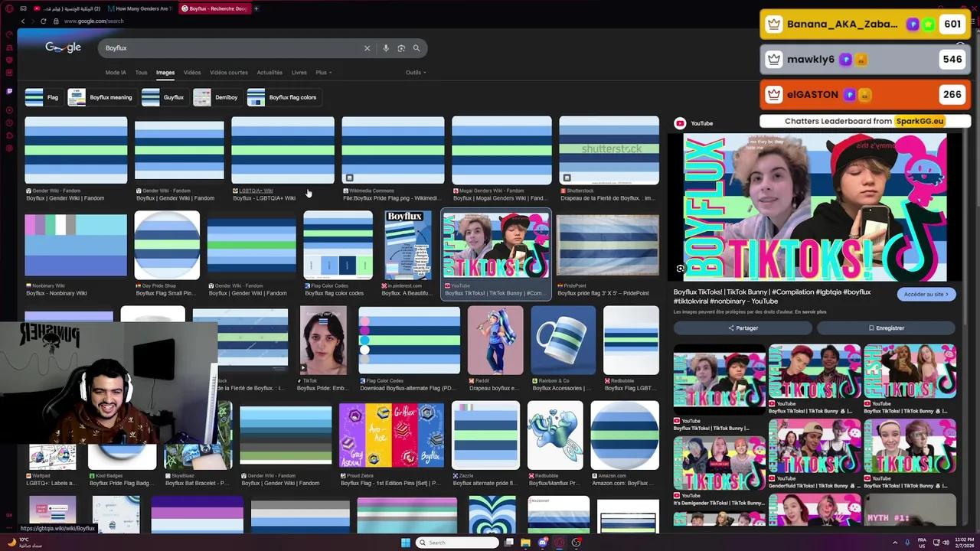
Task: Open Proud Zebra 1st Edition Pins result
Action: tap(391, 435)
